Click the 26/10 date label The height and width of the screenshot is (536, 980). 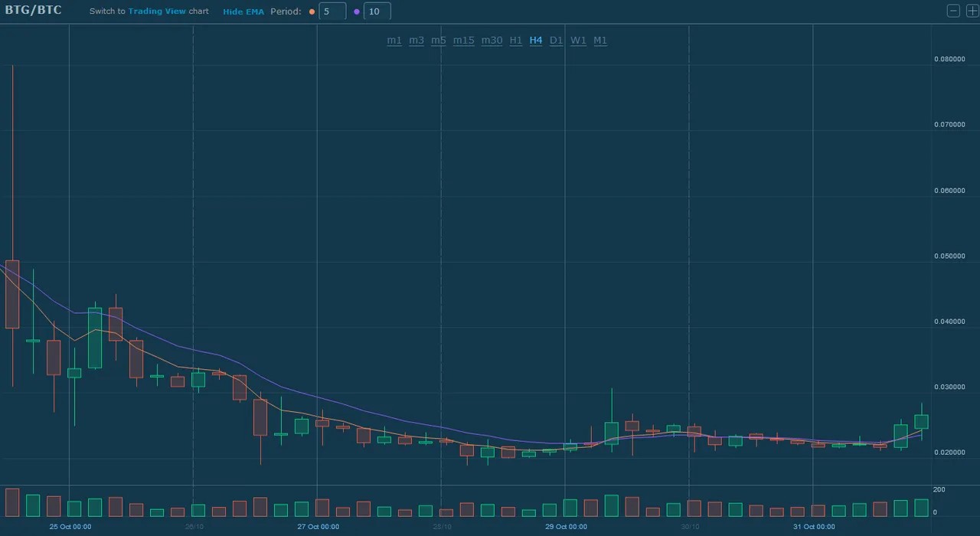[x=194, y=527]
